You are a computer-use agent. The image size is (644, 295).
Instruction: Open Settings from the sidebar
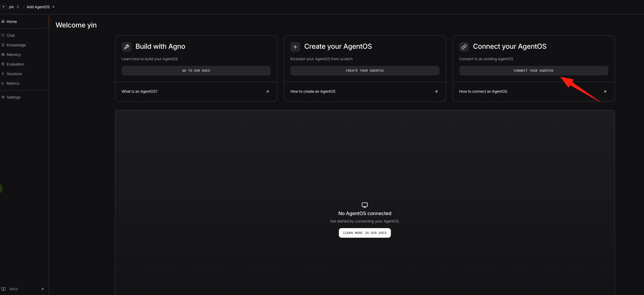click(x=13, y=97)
